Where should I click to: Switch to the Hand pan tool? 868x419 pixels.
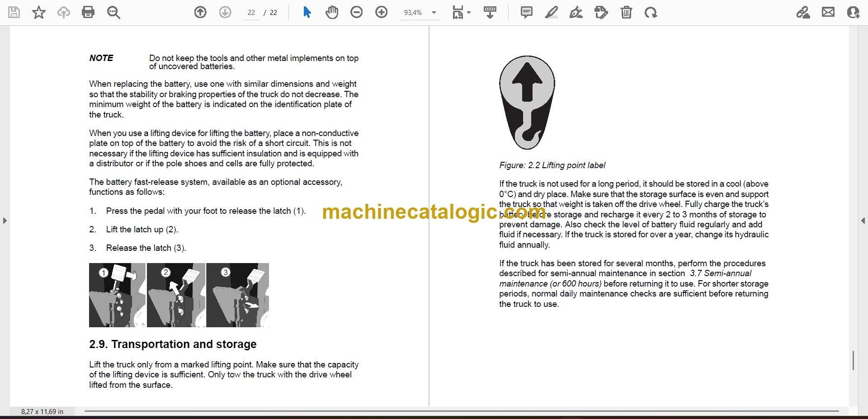pyautogui.click(x=332, y=12)
